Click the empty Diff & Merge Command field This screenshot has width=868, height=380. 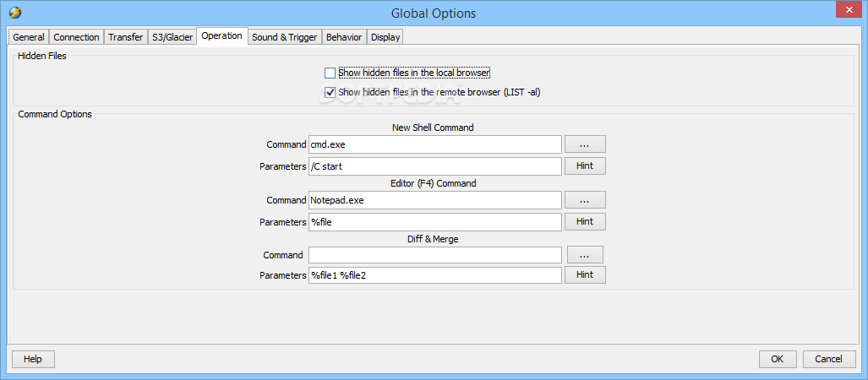[x=434, y=255]
